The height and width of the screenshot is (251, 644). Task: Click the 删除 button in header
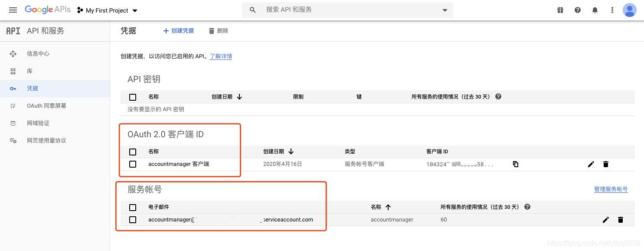[218, 31]
